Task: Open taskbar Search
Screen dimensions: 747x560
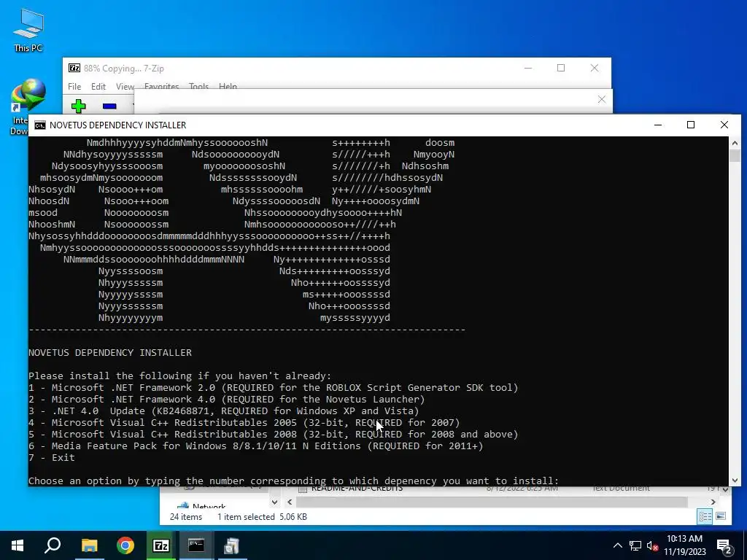Action: 53,545
